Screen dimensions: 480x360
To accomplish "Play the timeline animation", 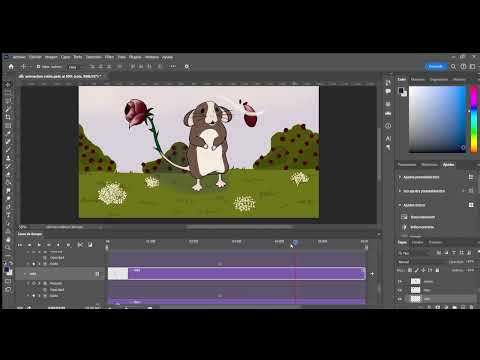I will (39, 245).
